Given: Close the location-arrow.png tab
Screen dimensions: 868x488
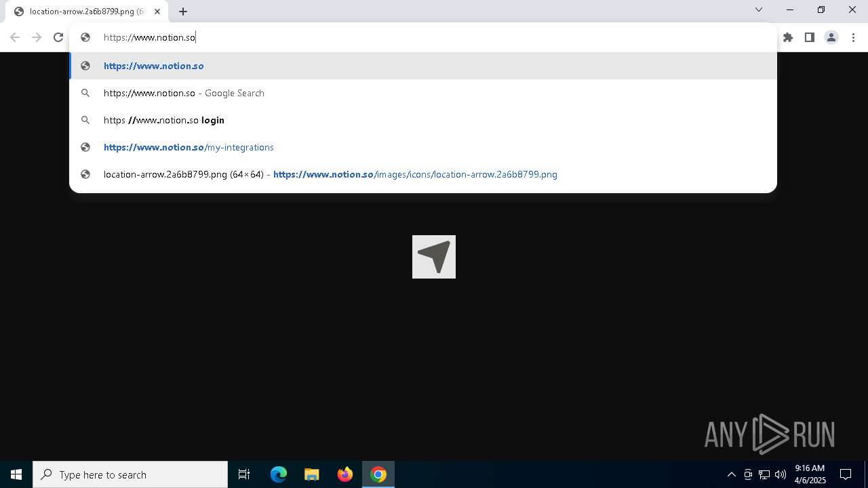Looking at the screenshot, I should pos(157,12).
